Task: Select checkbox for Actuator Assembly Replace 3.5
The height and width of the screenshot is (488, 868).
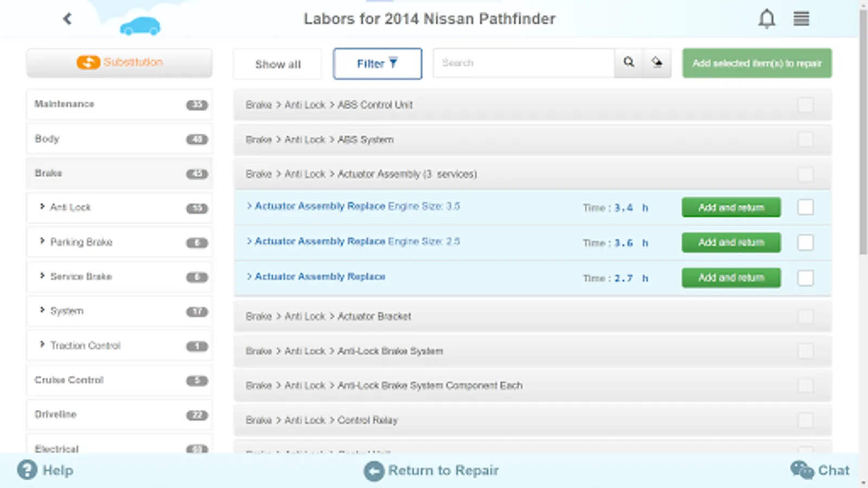Action: [x=806, y=207]
